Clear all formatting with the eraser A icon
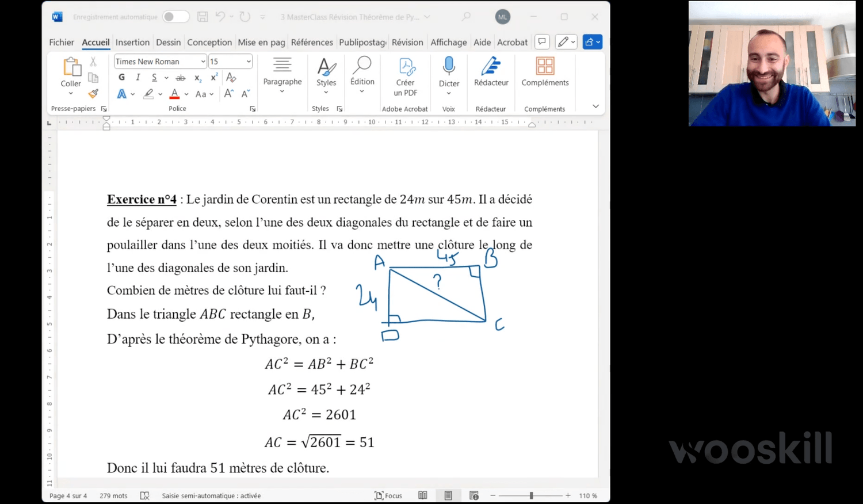The height and width of the screenshot is (504, 863). tap(231, 77)
